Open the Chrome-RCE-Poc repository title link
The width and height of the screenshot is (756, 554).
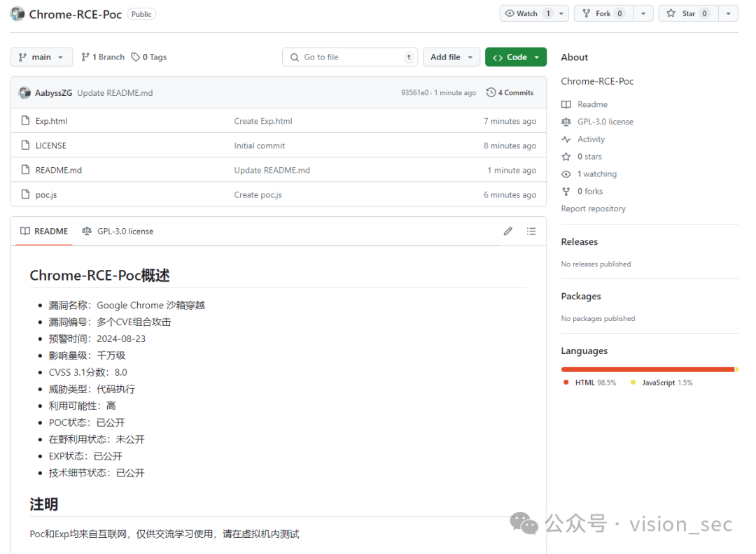coord(75,15)
